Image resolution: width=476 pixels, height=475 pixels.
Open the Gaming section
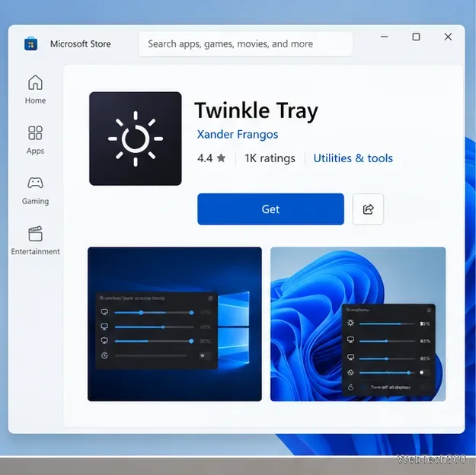coord(35,190)
